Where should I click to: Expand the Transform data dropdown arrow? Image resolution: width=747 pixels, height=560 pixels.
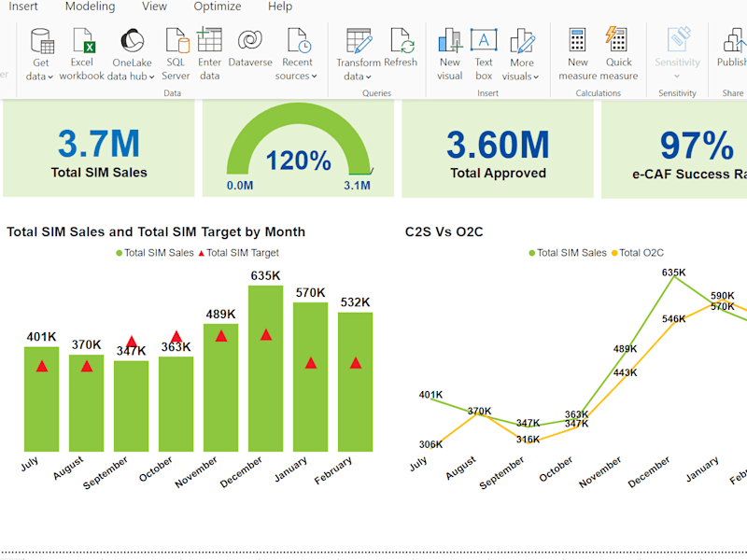click(x=368, y=77)
